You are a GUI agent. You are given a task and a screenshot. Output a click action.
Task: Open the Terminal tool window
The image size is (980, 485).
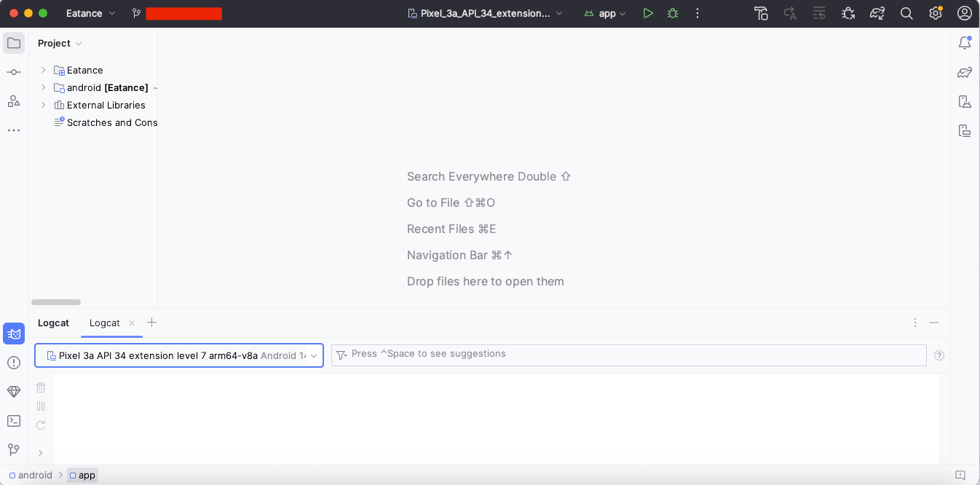(14, 421)
